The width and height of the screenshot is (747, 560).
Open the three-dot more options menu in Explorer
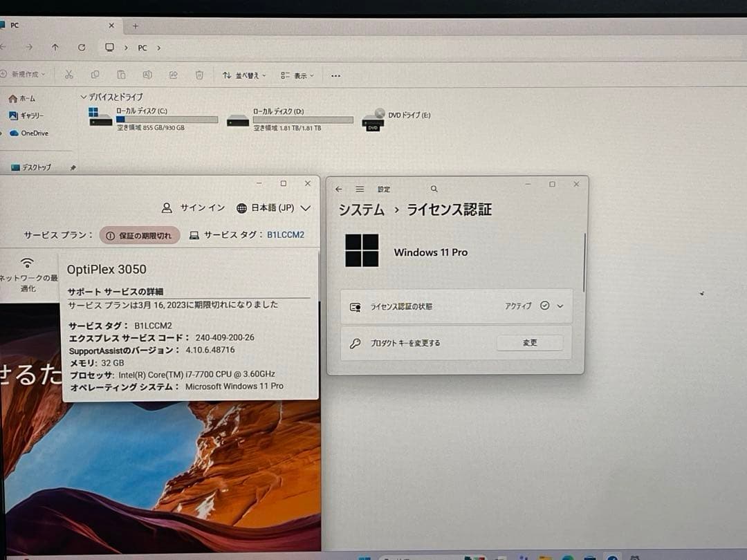tap(335, 76)
